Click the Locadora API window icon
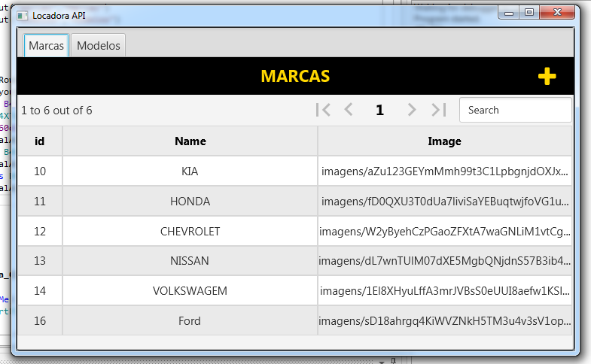Image resolution: width=591 pixels, height=364 pixels. pyautogui.click(x=23, y=16)
